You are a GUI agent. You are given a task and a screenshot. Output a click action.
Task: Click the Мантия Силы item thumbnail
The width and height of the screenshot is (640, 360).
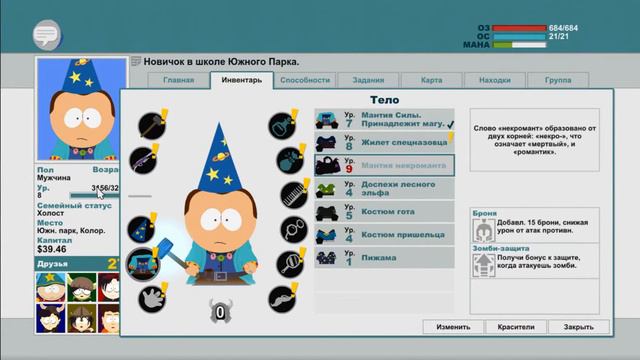pyautogui.click(x=327, y=120)
